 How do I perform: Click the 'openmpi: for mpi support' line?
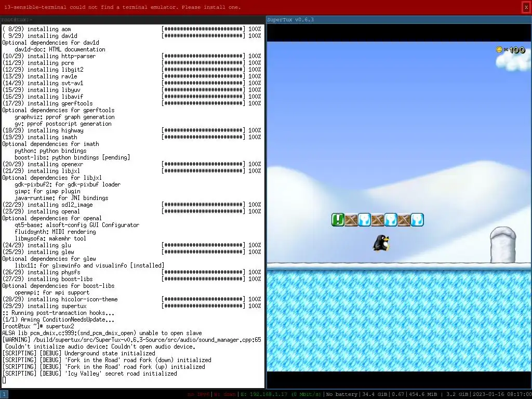(52, 292)
